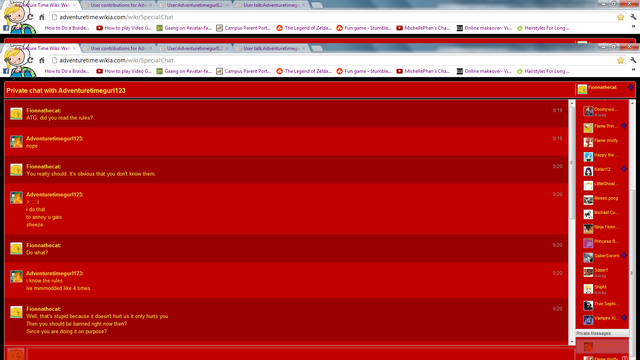Collapse the Private Messages section header
The width and height of the screenshot is (640, 360).
(602, 333)
